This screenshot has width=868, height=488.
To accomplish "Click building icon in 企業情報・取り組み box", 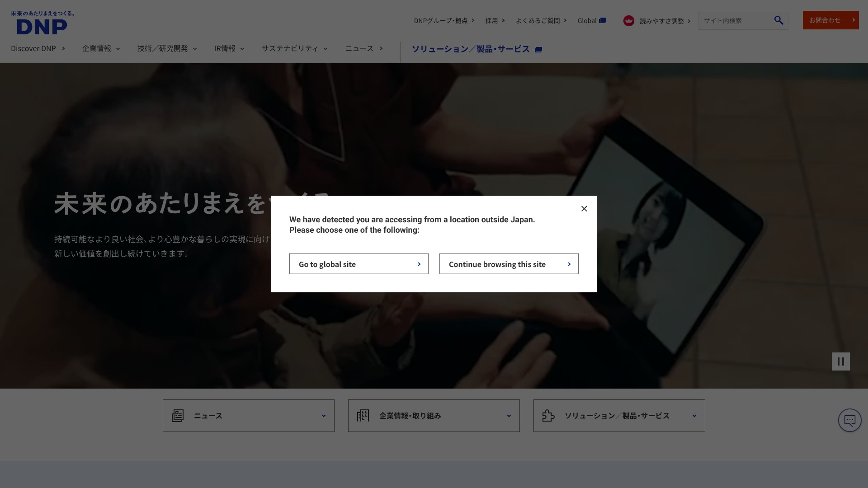I will 363,416.
